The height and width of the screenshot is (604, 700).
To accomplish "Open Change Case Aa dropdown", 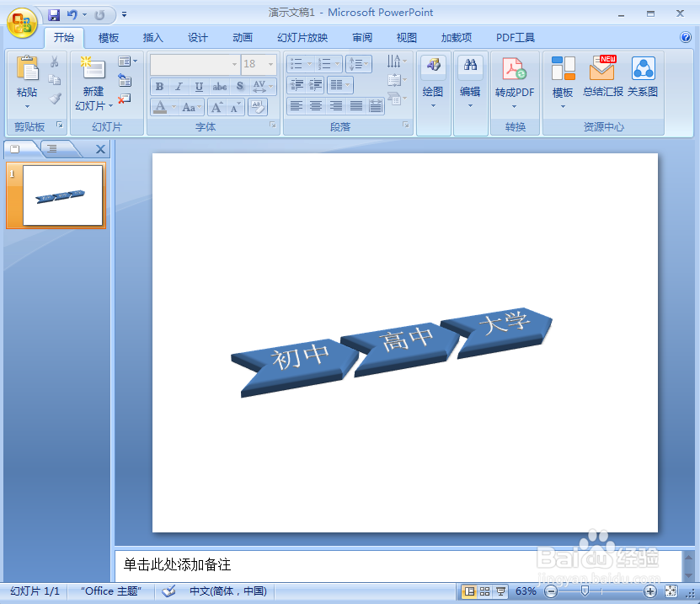I will (192, 107).
